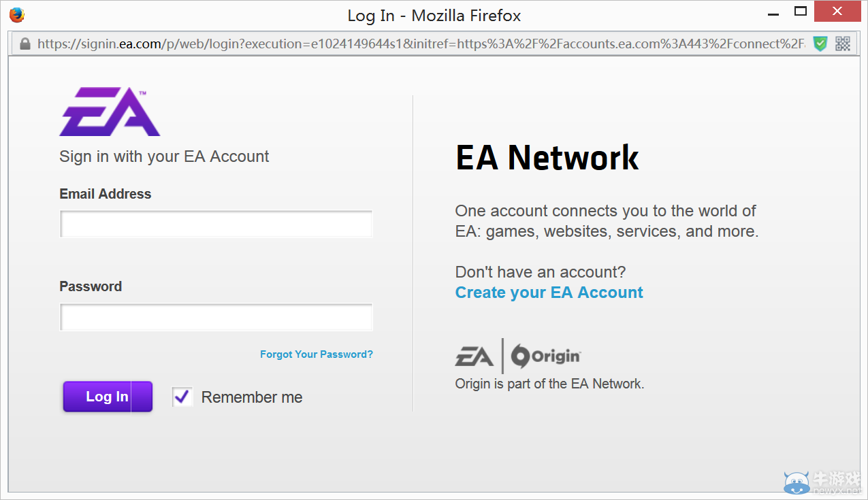This screenshot has height=500, width=868.
Task: Click the Origin logo
Action: pos(546,356)
